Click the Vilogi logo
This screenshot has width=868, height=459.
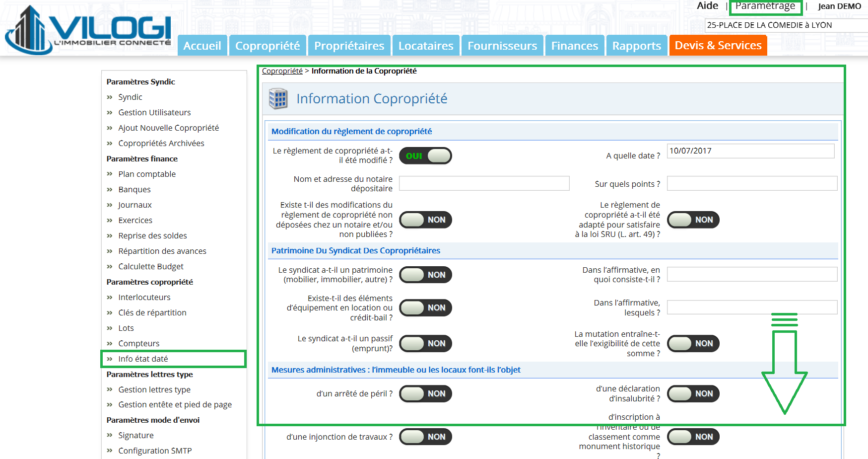88,30
